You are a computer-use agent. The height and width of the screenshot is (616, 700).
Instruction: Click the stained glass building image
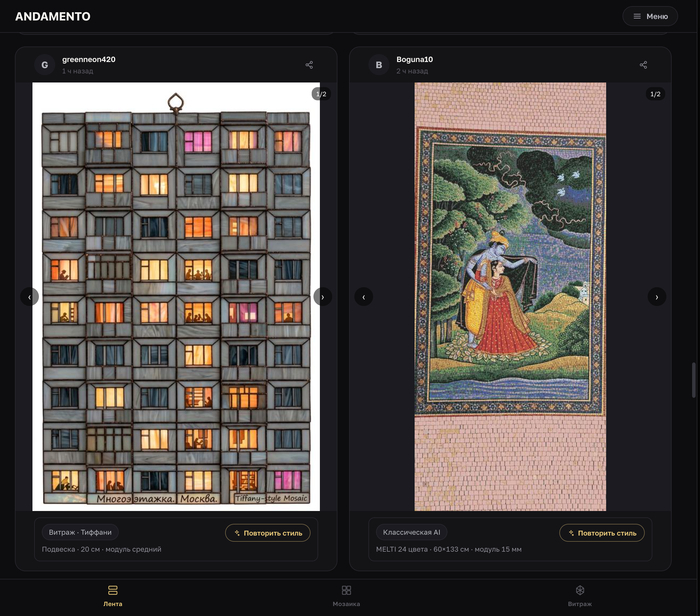point(176,296)
